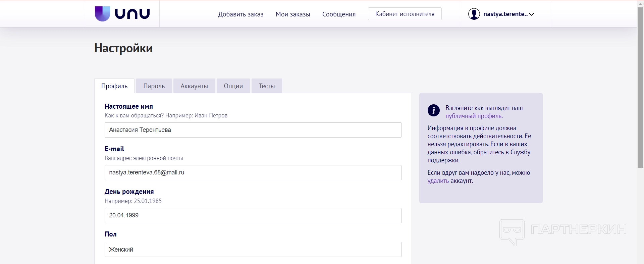This screenshot has height=264, width=644.
Task: Expand the account dropdown chevron
Action: coord(532,14)
